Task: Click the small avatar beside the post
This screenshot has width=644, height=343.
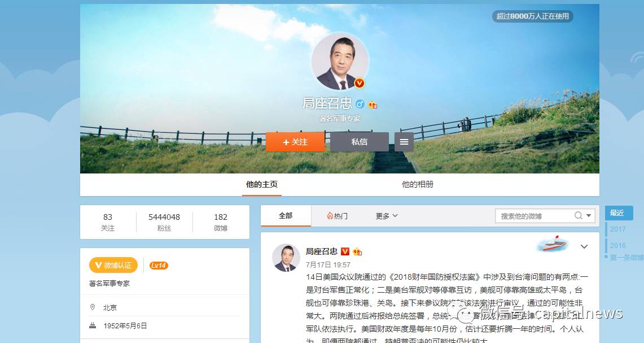Action: (286, 258)
